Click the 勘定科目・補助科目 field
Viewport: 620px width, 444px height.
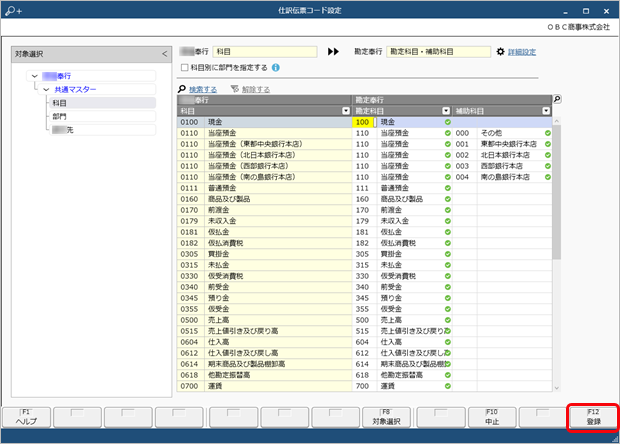(439, 52)
